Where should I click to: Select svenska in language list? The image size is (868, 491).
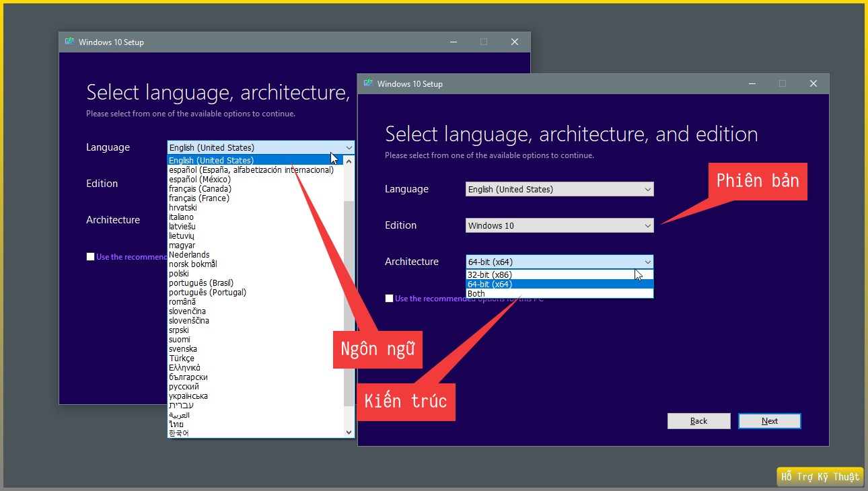255,348
